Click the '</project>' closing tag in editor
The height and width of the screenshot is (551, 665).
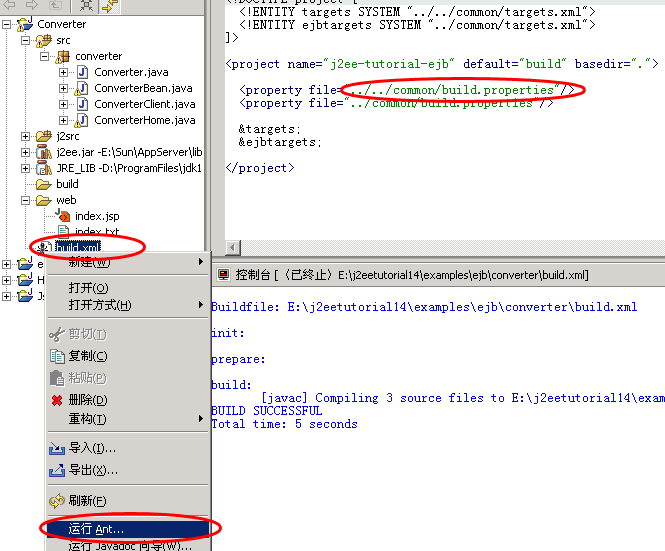tap(260, 168)
